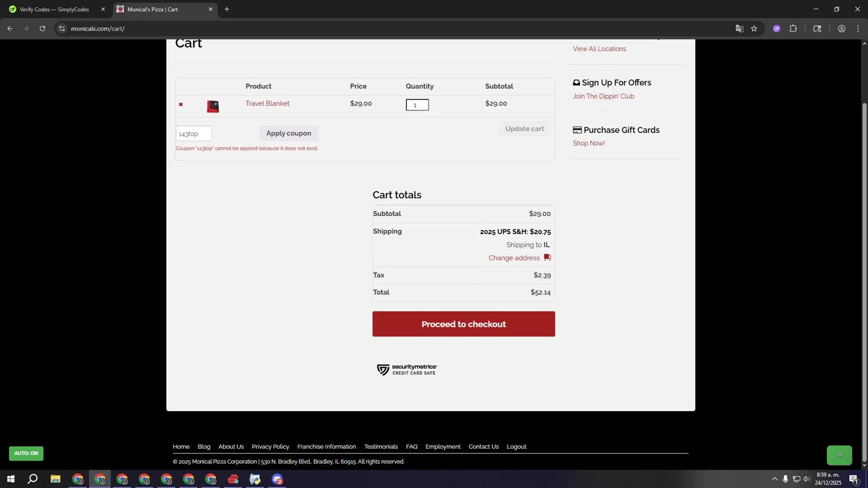868x488 pixels.
Task: Go back to the previous page
Action: (10, 28)
